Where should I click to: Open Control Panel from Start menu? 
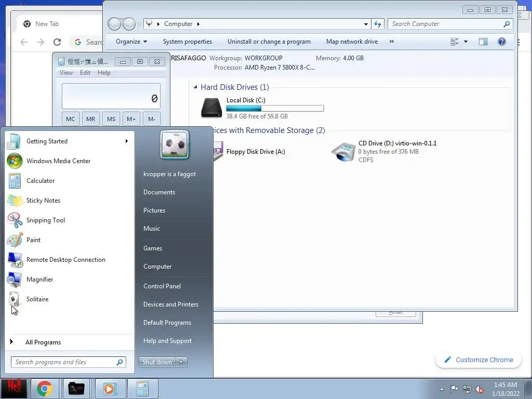(x=162, y=286)
